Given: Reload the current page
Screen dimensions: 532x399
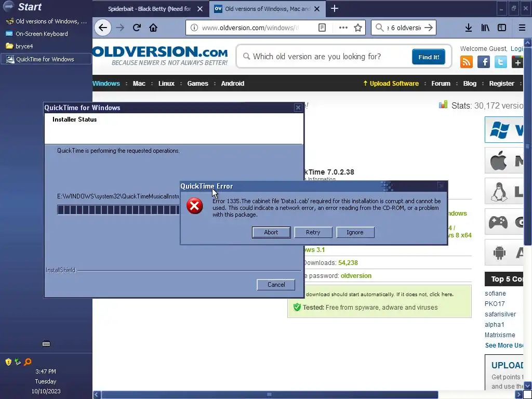Looking at the screenshot, I should pyautogui.click(x=137, y=28).
